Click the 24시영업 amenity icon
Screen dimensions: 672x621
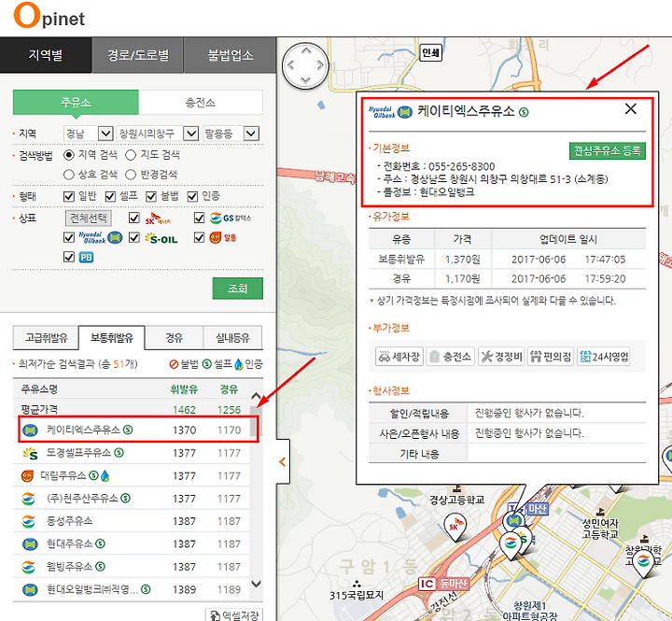click(604, 357)
